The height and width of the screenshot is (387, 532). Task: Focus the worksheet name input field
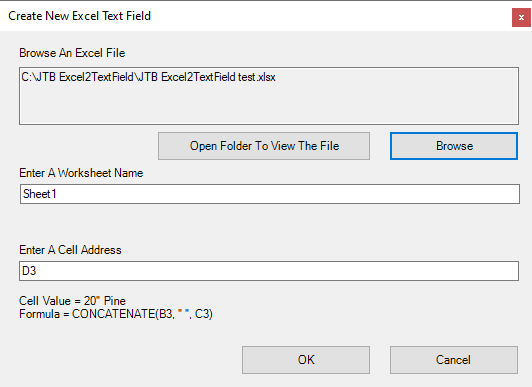click(270, 194)
